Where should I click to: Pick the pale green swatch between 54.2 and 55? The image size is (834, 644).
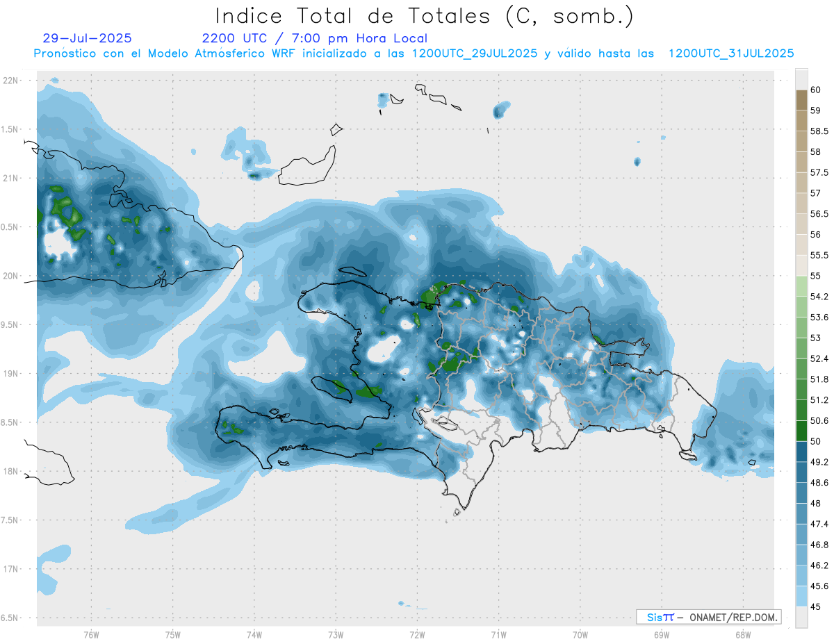(801, 286)
